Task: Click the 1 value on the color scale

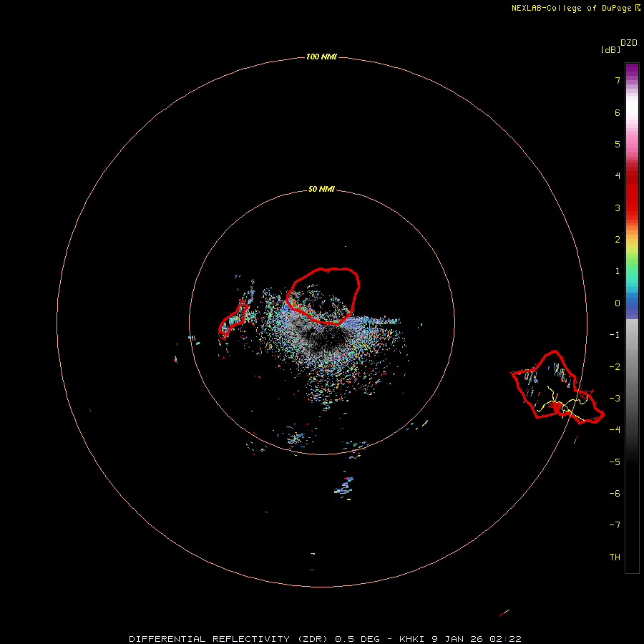Action: 618,271
